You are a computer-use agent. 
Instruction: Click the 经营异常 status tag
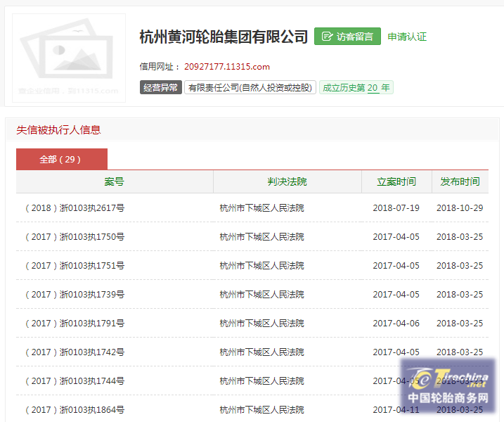tap(161, 87)
